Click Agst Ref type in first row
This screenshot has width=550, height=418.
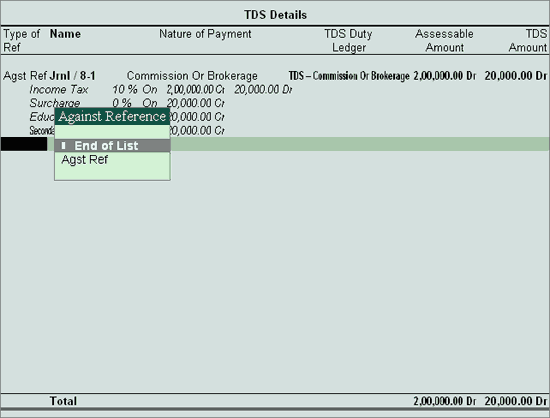coord(25,76)
